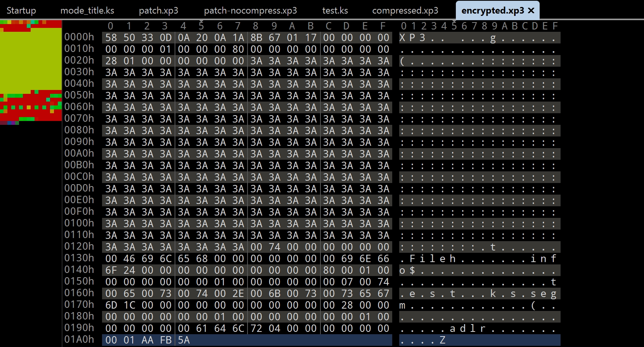The height and width of the screenshot is (347, 644).
Task: Select the last byte 5A in row 01A0h
Action: (x=184, y=340)
